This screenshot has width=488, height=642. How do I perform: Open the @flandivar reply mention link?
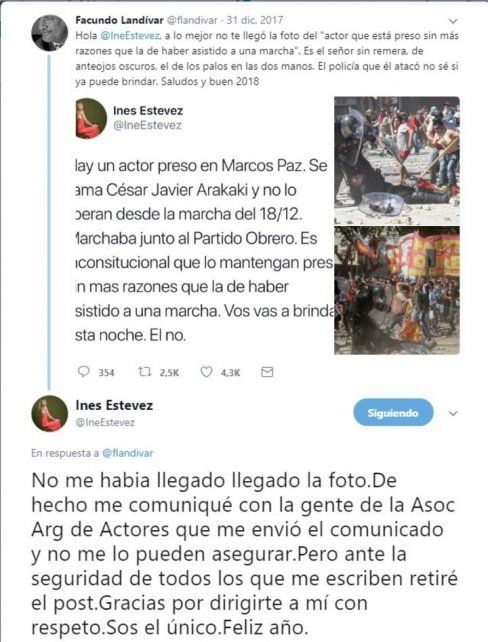coord(127,453)
